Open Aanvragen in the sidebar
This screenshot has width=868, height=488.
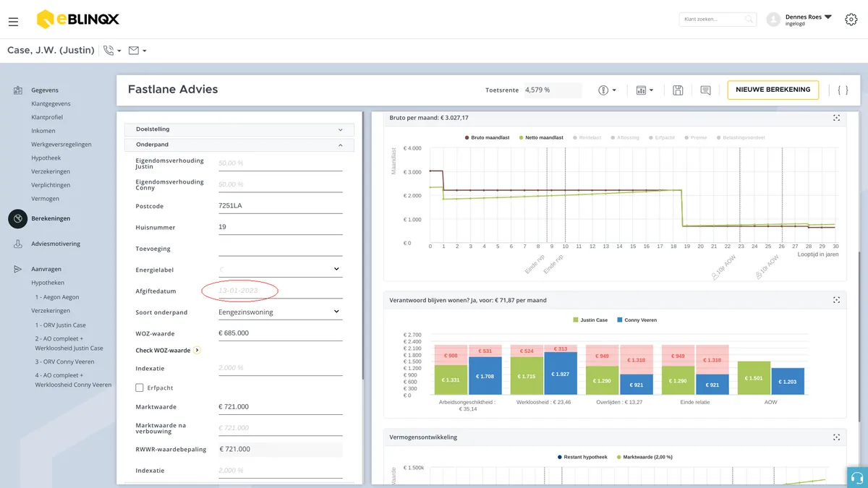pyautogui.click(x=46, y=269)
